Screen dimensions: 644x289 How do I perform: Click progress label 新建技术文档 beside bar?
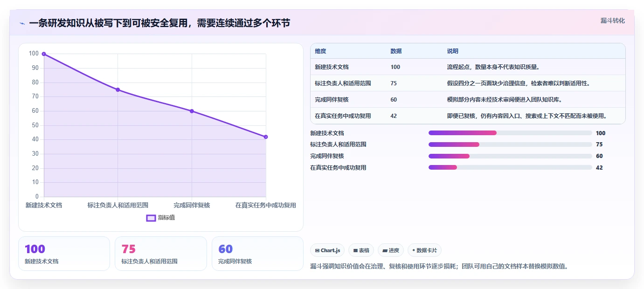(x=327, y=133)
